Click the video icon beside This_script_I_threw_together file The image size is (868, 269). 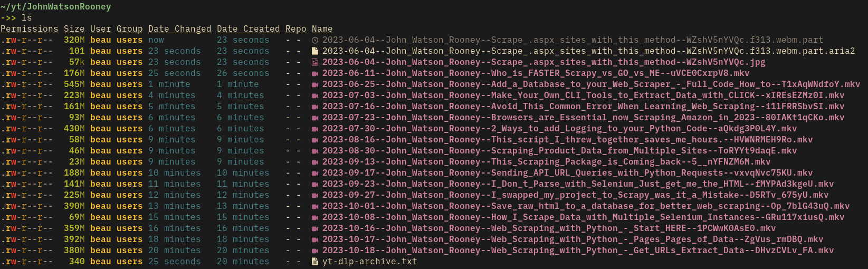coord(315,140)
